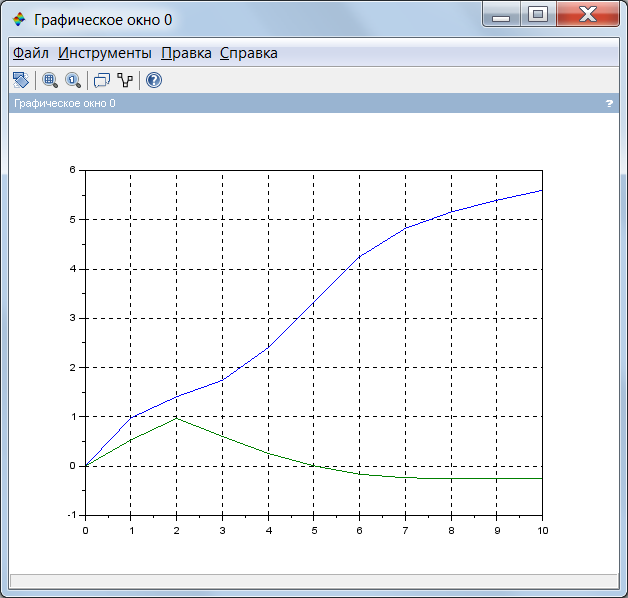Select the rotate 3D view tool
Image resolution: width=628 pixels, height=598 pixels.
[x=21, y=80]
